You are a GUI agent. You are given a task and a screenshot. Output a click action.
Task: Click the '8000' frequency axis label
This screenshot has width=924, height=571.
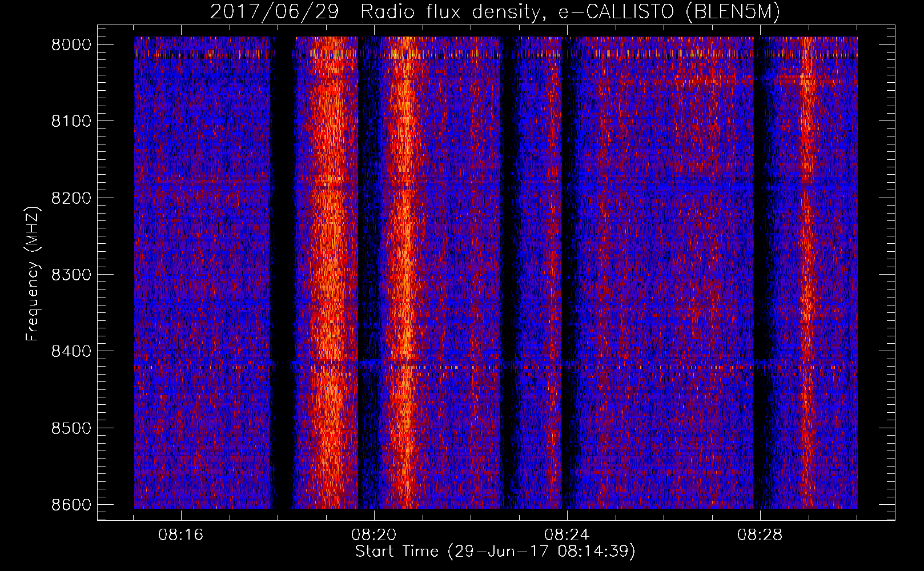click(71, 45)
